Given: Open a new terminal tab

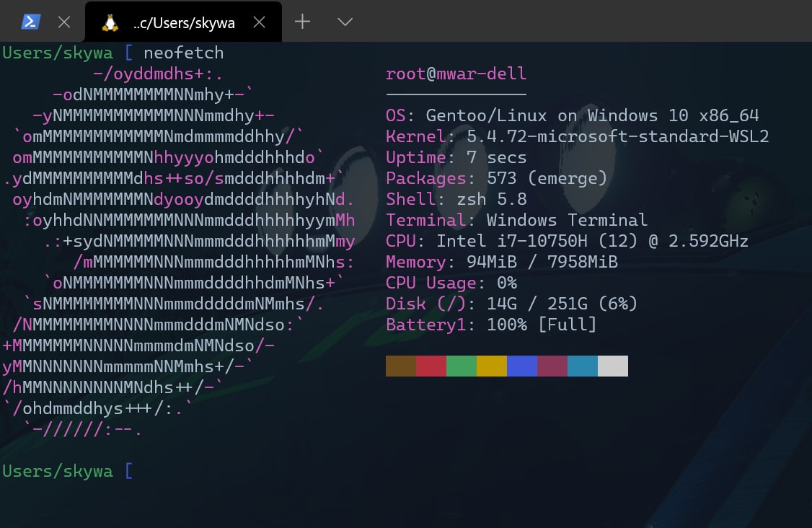Looking at the screenshot, I should pyautogui.click(x=302, y=21).
